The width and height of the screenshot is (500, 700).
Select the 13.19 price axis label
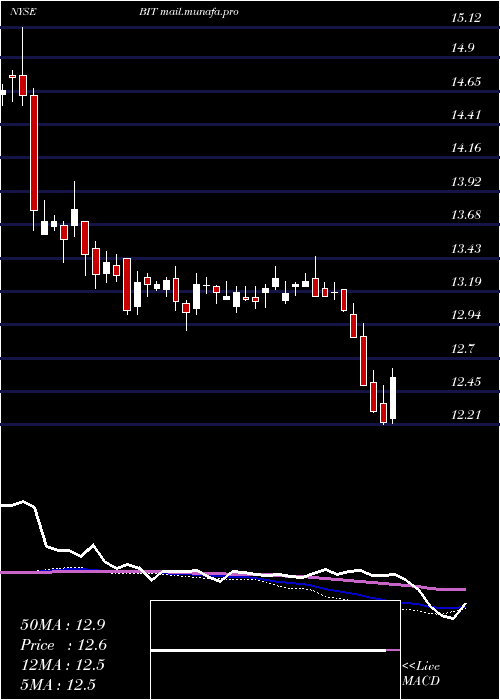coord(466,282)
